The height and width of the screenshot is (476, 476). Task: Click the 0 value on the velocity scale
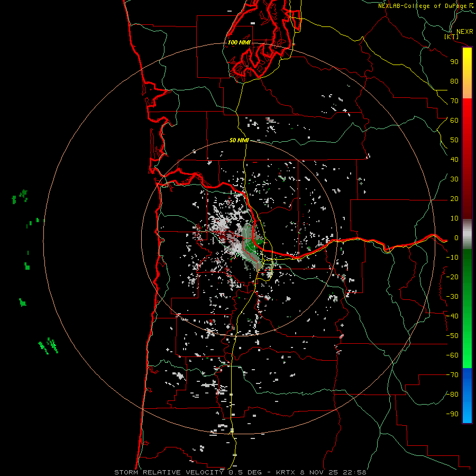[456, 237]
